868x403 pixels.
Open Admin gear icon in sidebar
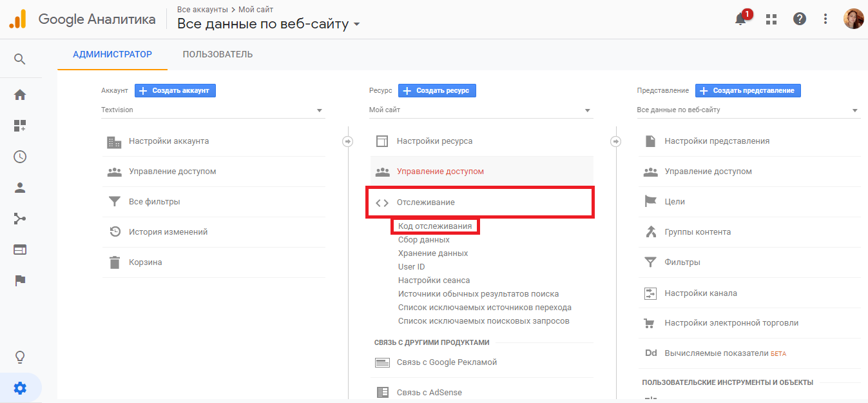coord(20,388)
